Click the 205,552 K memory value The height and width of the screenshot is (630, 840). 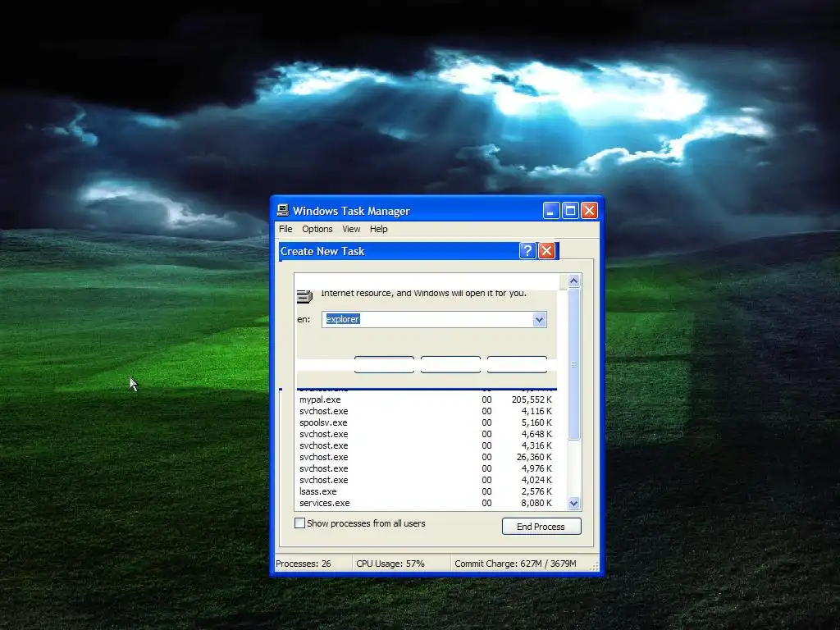tap(532, 399)
